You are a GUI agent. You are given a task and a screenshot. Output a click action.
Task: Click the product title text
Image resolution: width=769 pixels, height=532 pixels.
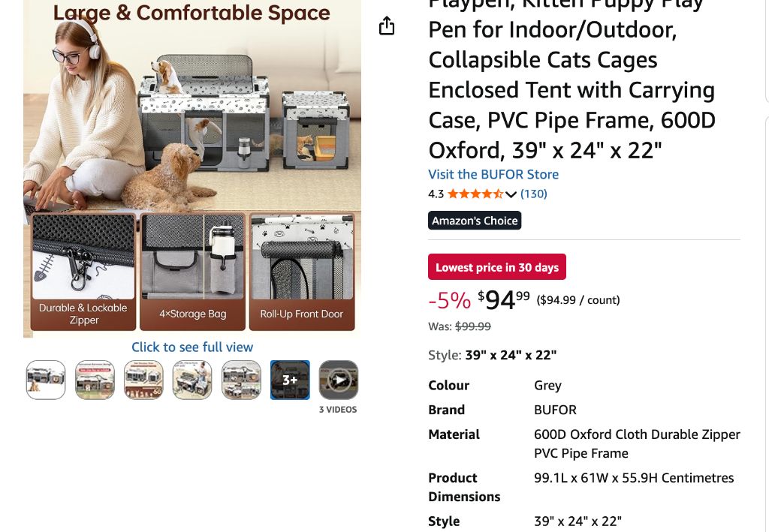click(x=571, y=90)
